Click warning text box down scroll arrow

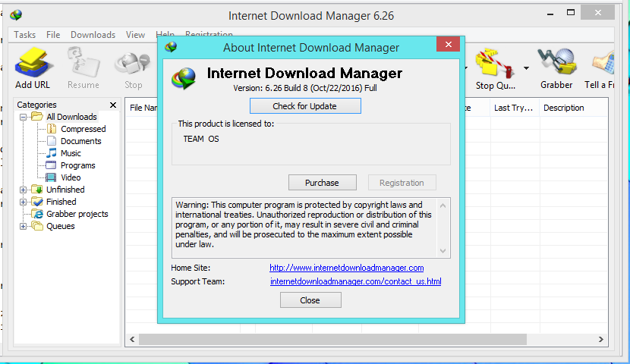pyautogui.click(x=443, y=251)
